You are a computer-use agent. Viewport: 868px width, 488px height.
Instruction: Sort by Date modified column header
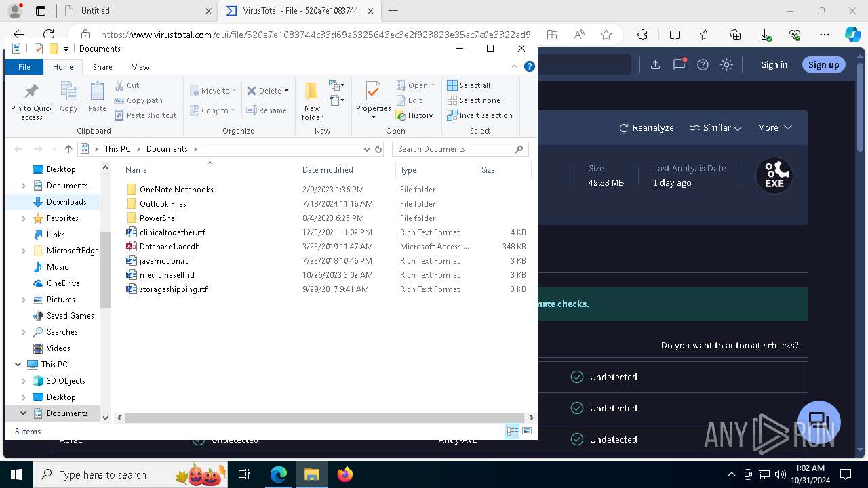point(346,170)
